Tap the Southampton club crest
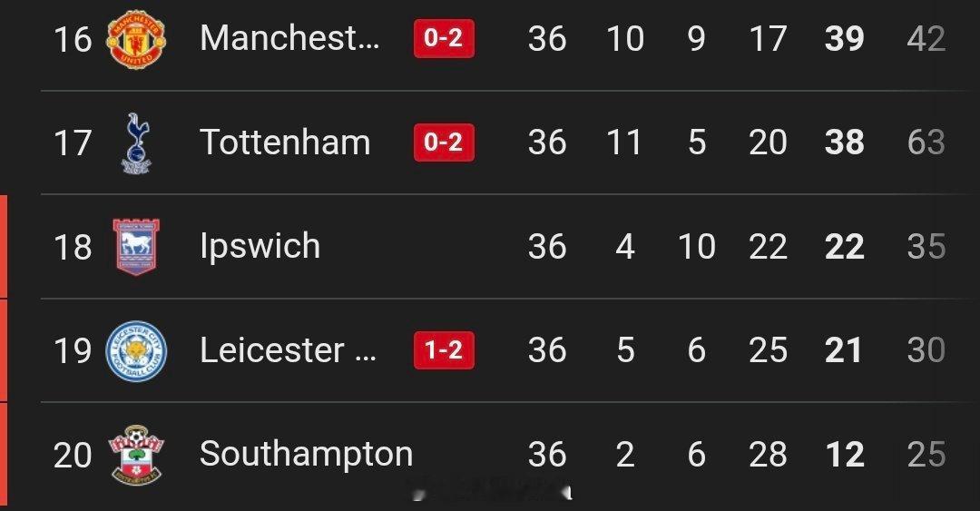The image size is (980, 511). [136, 455]
